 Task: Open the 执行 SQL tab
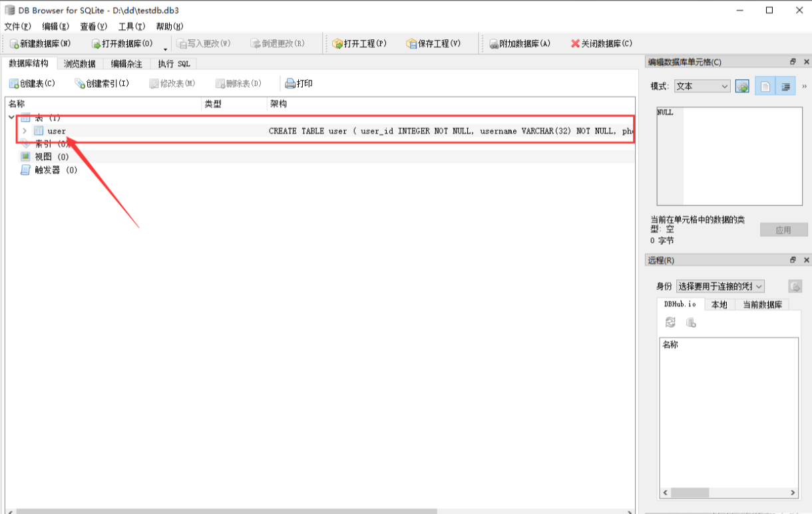point(174,64)
